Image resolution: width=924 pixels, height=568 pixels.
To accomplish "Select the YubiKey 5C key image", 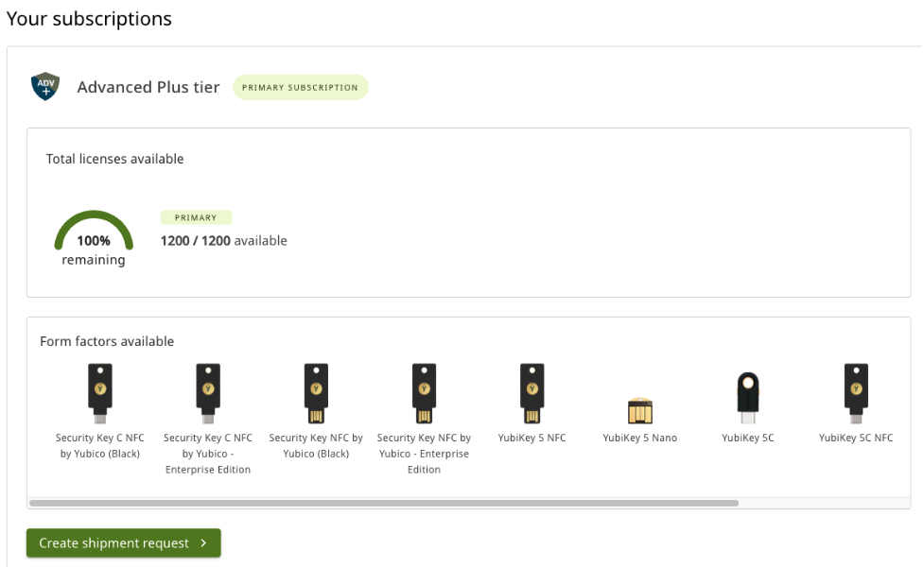I will tap(748, 397).
